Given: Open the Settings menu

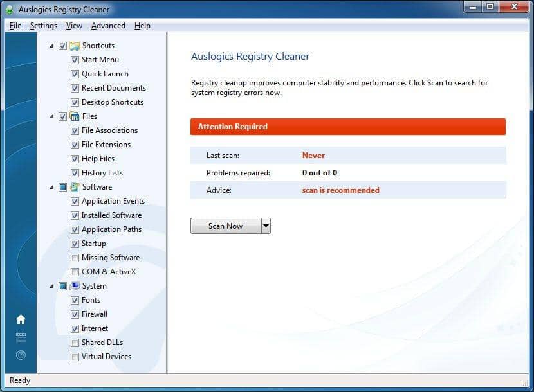Looking at the screenshot, I should [x=43, y=26].
